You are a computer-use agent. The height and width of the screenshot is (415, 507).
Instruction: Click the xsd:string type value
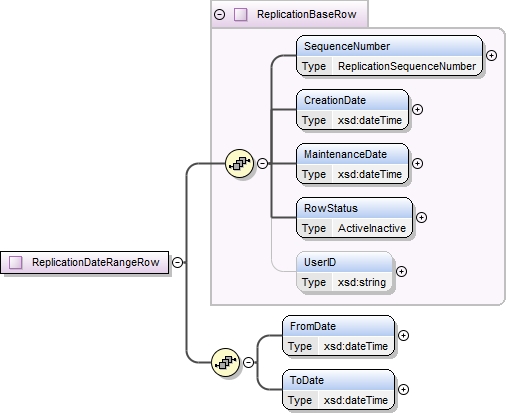point(362,282)
